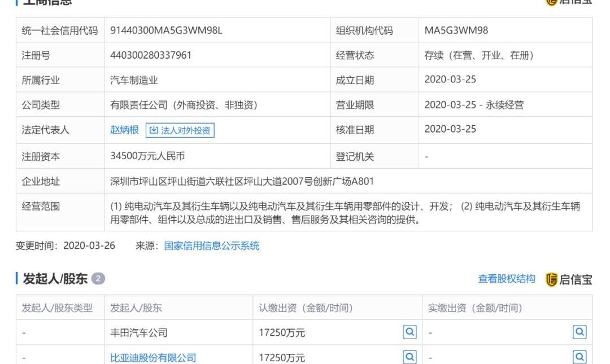
Task: Click the 经营状态 label
Action: (355, 55)
